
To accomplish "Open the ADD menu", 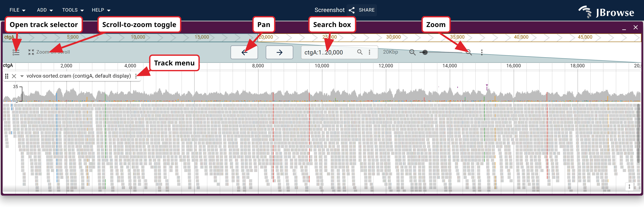I will (45, 10).
